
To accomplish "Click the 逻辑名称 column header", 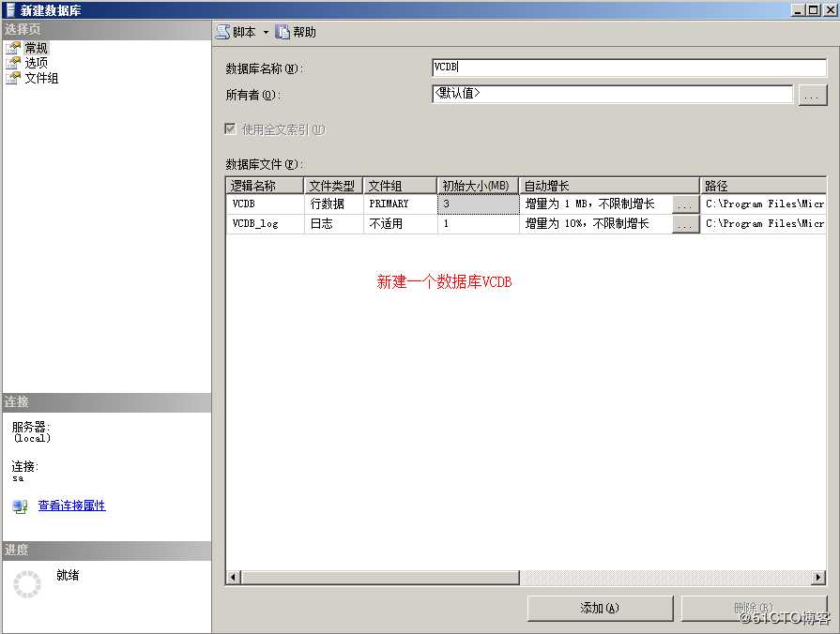I will [265, 186].
